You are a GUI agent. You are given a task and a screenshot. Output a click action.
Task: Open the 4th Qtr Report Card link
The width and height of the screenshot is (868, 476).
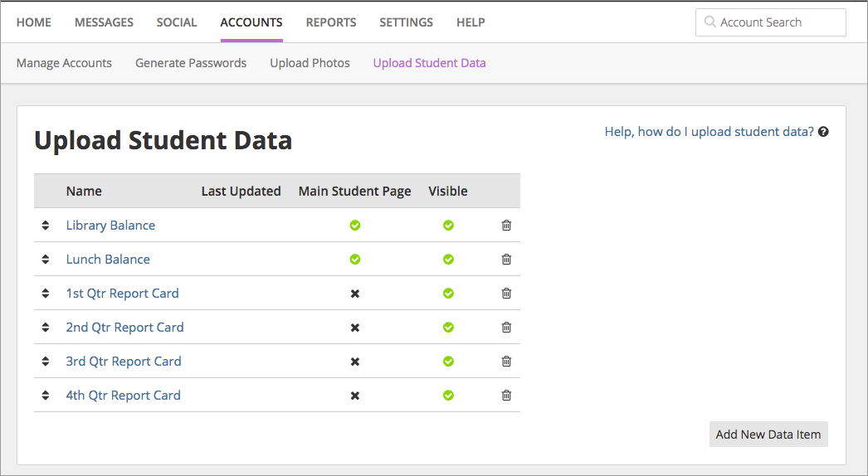[124, 396]
